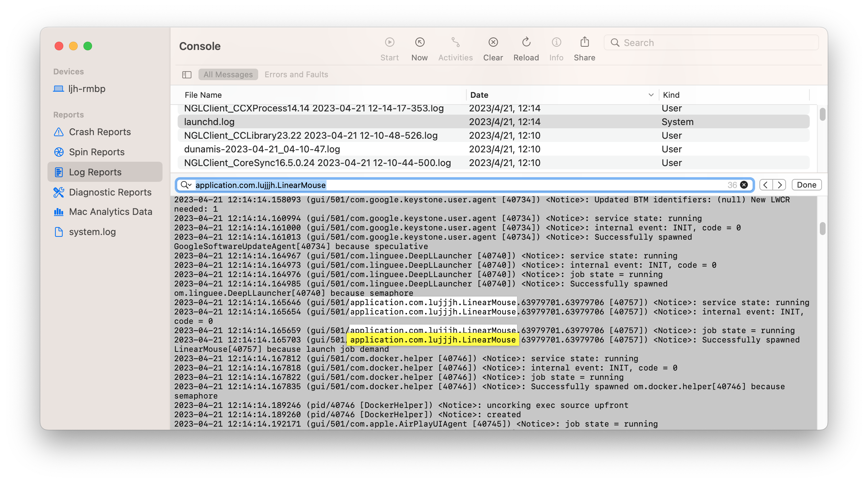The height and width of the screenshot is (483, 868).
Task: Open Crash Reports in the sidebar
Action: [100, 132]
